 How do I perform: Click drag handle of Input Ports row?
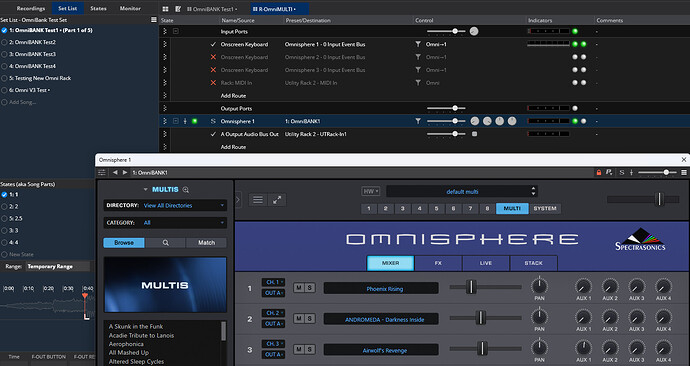165,32
